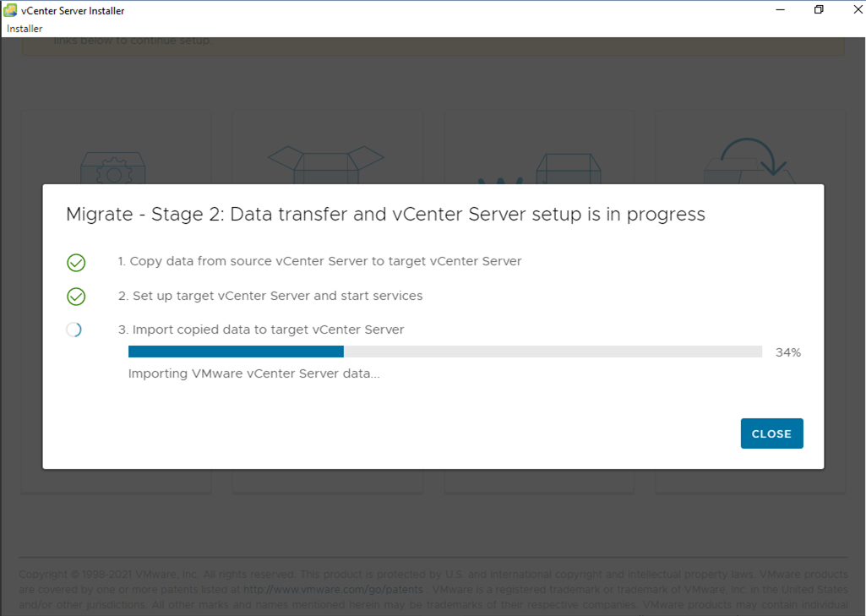866x616 pixels.
Task: Click the dimmed open box Upgrade icon
Action: click(326, 165)
